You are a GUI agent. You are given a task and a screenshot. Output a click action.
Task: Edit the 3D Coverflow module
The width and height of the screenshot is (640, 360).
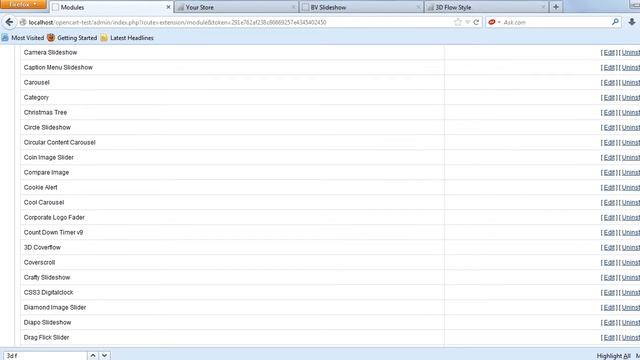609,248
